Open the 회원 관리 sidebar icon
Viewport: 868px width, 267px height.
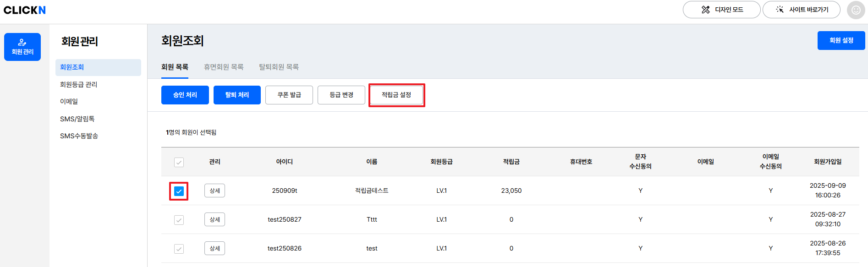(22, 47)
